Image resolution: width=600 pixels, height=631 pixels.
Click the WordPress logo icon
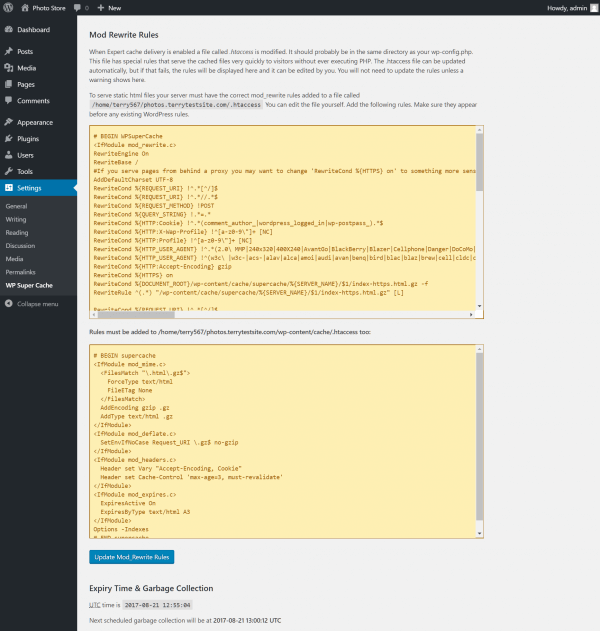click(x=8, y=8)
